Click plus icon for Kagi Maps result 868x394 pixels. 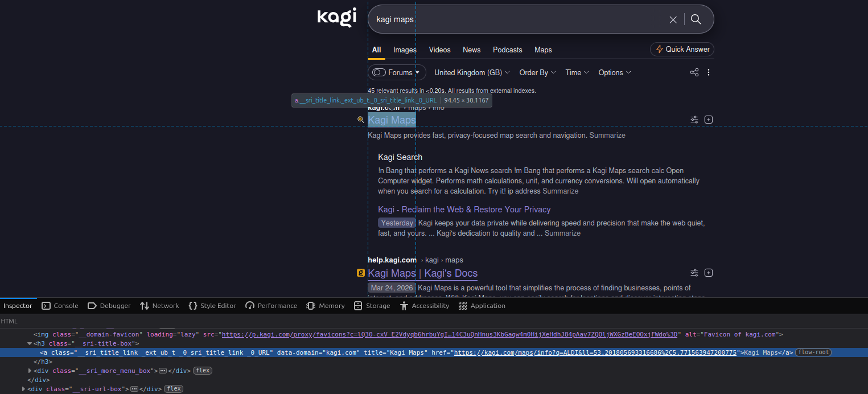(709, 120)
